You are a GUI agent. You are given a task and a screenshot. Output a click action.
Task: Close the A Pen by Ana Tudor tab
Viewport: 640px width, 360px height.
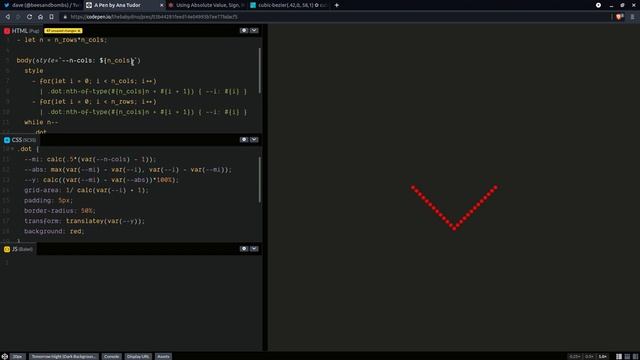click(x=161, y=5)
